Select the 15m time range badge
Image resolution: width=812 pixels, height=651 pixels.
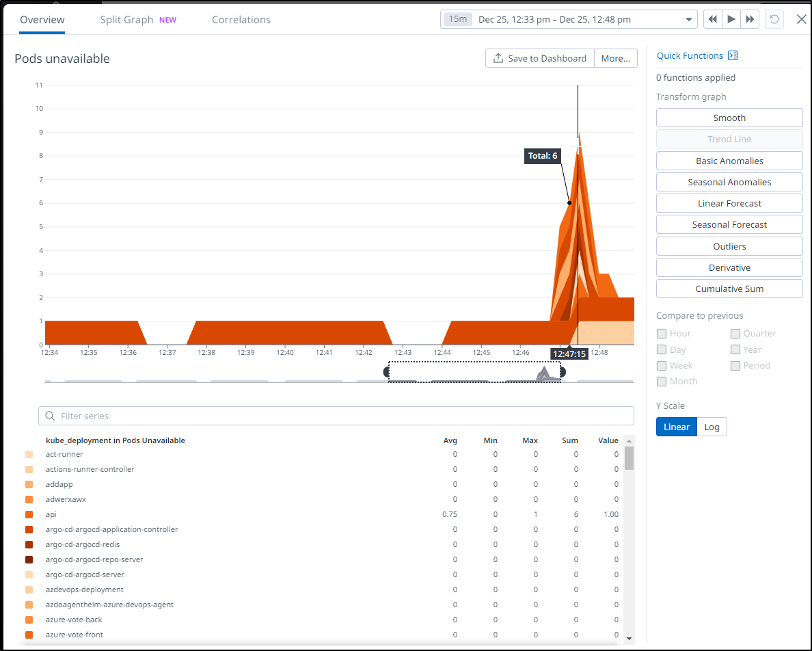coord(458,19)
